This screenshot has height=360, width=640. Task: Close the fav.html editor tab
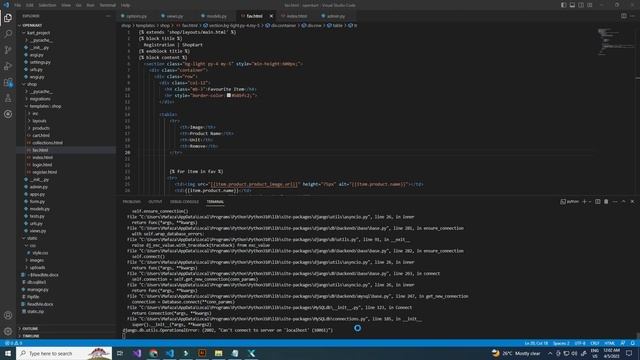coord(271,16)
